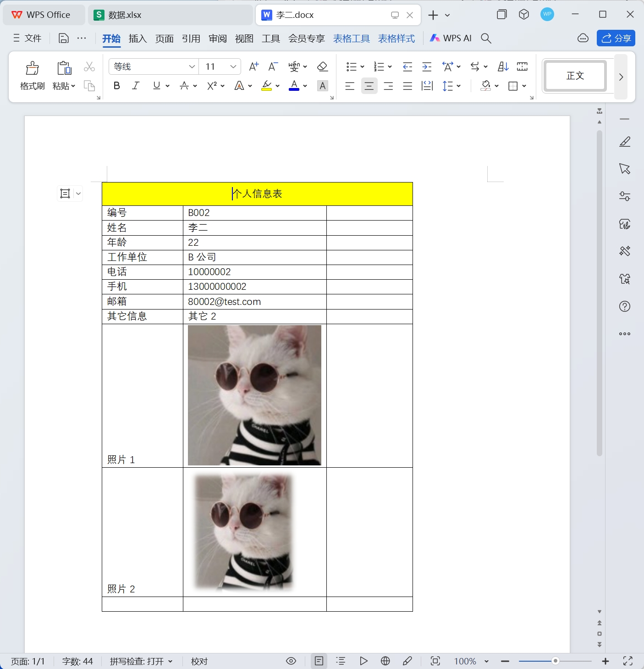Click the globe icon in status bar
This screenshot has height=669, width=644.
point(385,661)
